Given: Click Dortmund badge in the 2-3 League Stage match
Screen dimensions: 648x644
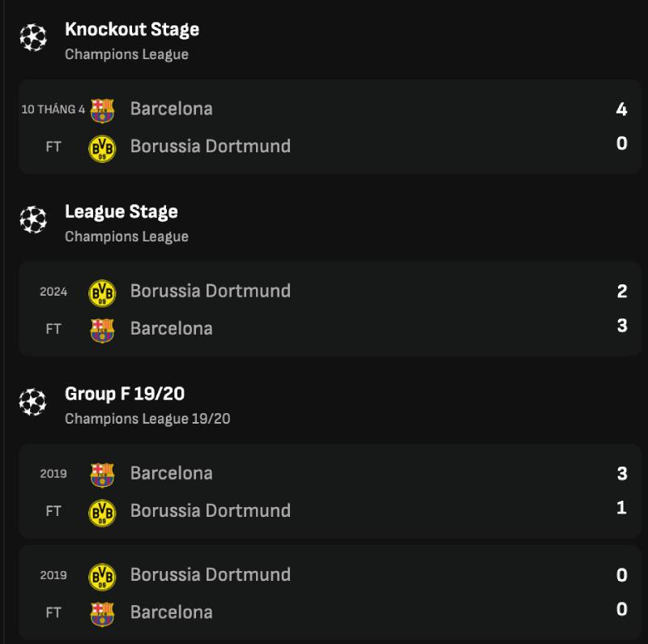Looking at the screenshot, I should pos(102,293).
